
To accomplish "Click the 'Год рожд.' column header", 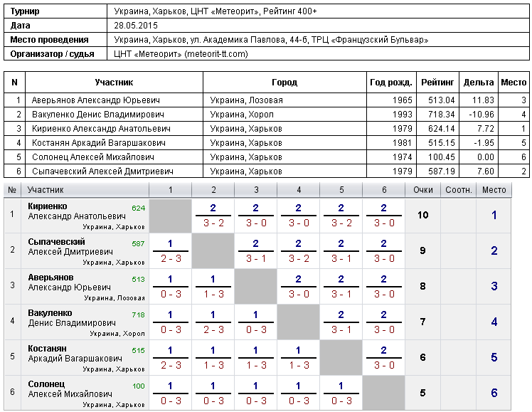I will [391, 82].
